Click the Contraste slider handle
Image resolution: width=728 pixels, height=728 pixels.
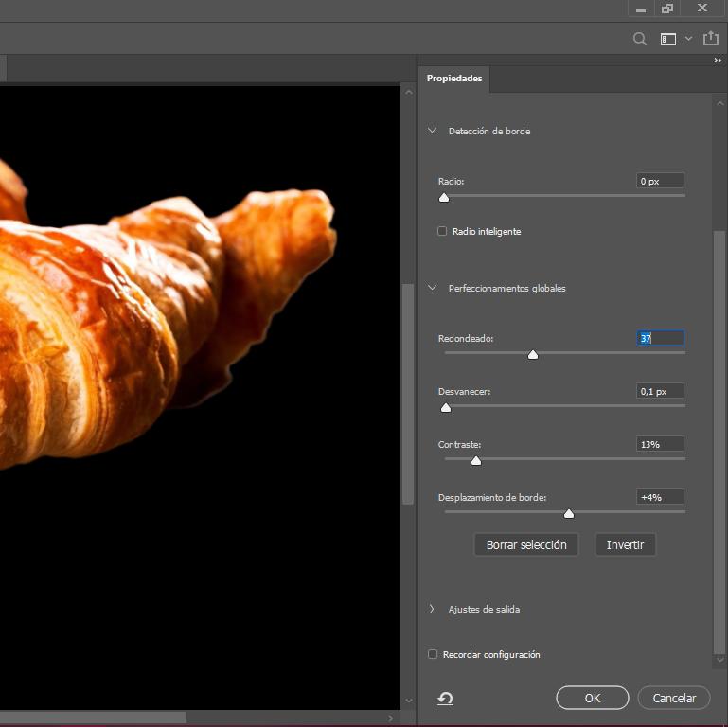[x=476, y=460]
